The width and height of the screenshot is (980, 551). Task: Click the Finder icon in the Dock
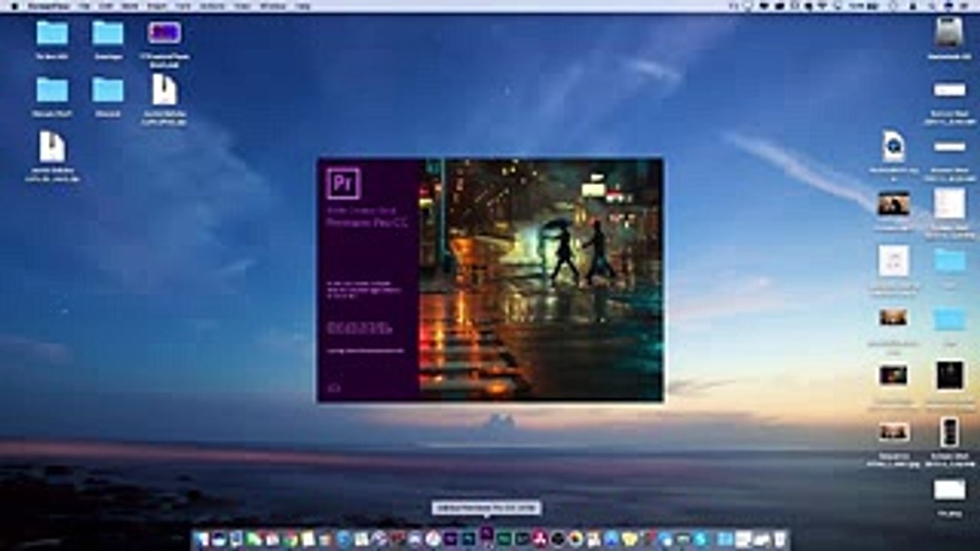[x=202, y=539]
